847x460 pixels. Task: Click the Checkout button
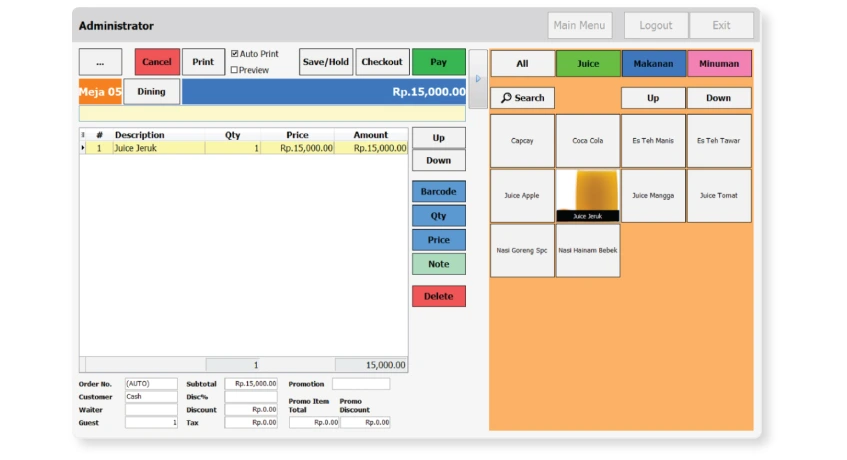382,62
